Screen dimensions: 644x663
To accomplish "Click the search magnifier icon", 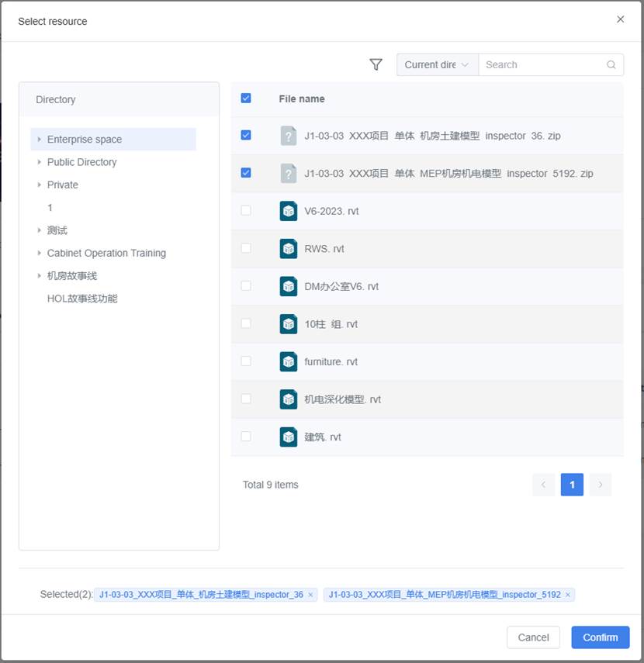I will (611, 65).
